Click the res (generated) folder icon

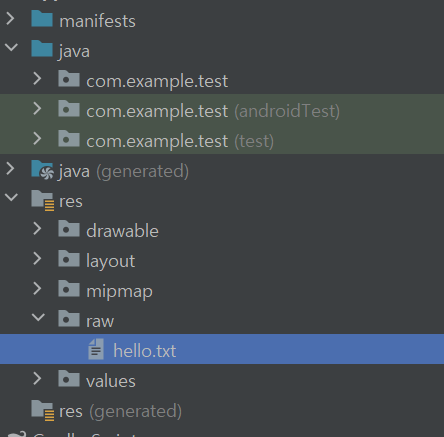(x=42, y=410)
